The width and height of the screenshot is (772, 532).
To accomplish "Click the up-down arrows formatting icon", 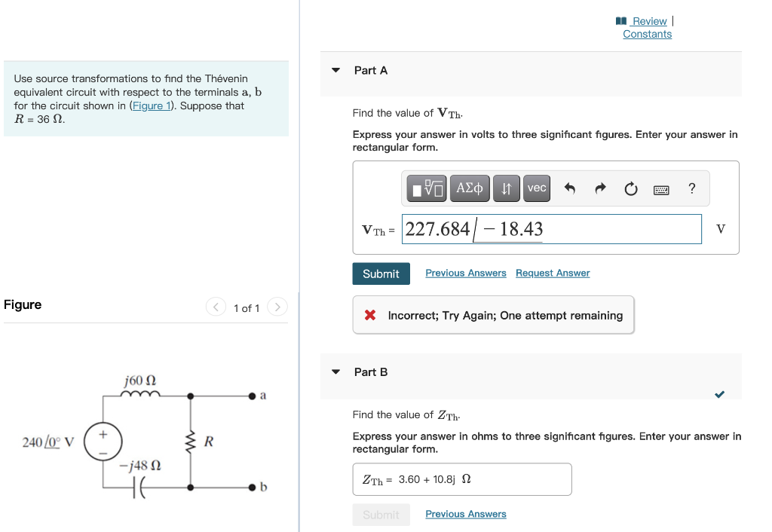I will 506,188.
